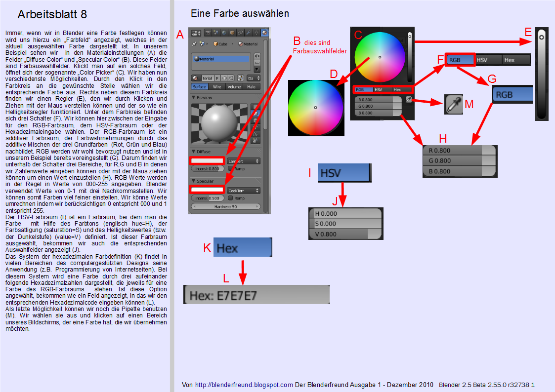Open the Object properties cube tab in header
The image size is (555, 392).
(232, 33)
